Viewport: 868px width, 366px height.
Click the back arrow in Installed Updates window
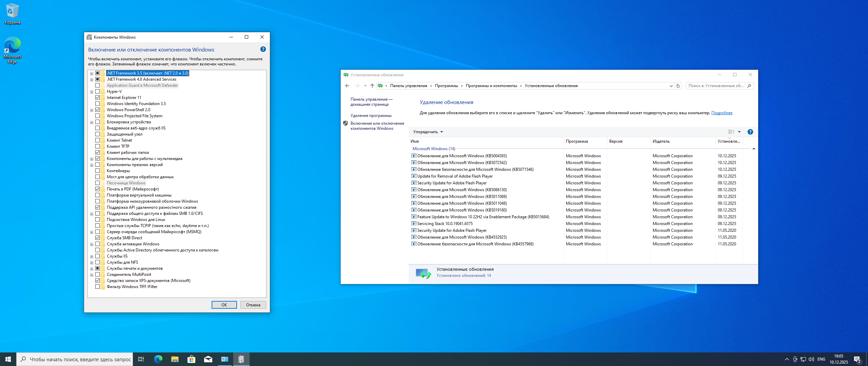point(347,86)
